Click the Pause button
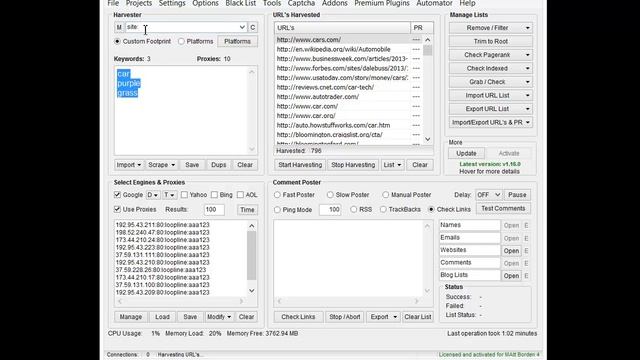 pyautogui.click(x=517, y=195)
